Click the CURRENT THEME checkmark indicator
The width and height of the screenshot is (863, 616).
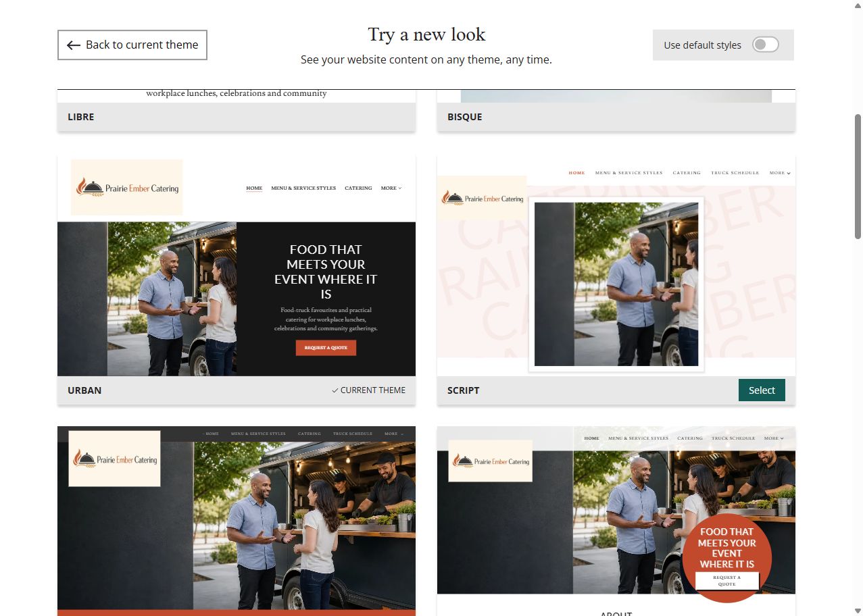(368, 390)
